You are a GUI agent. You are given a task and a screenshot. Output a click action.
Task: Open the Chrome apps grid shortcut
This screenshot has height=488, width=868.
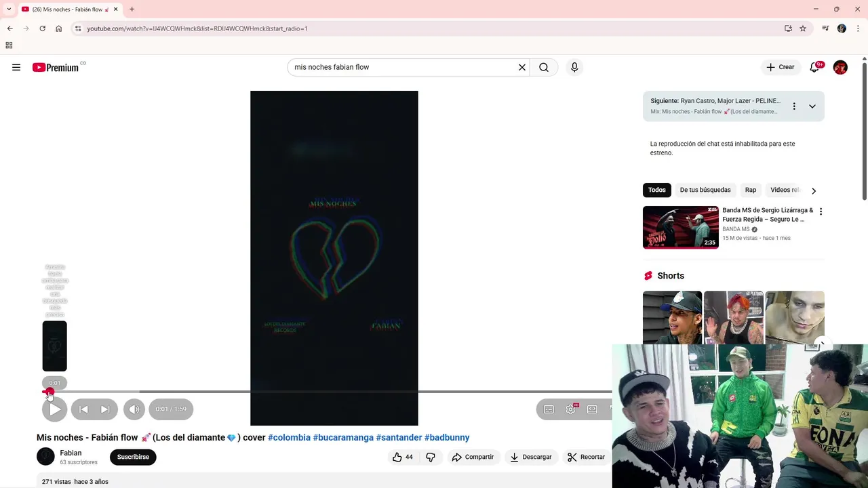(9, 45)
